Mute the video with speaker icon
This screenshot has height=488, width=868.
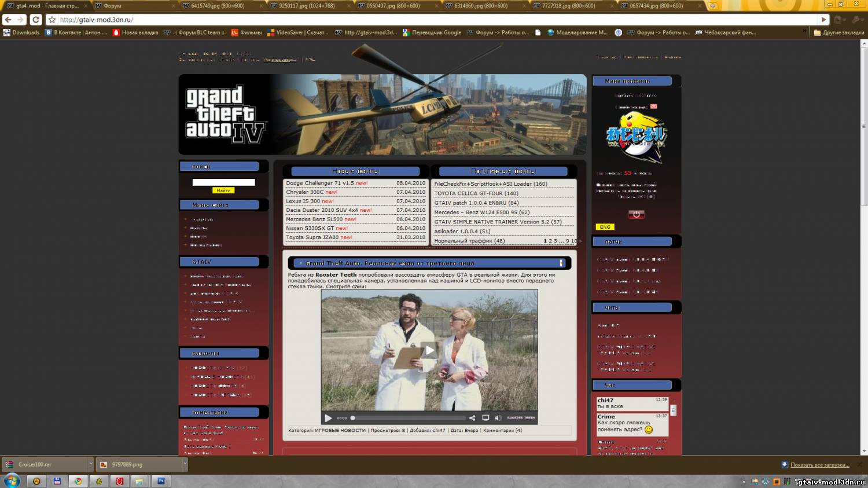pos(498,417)
